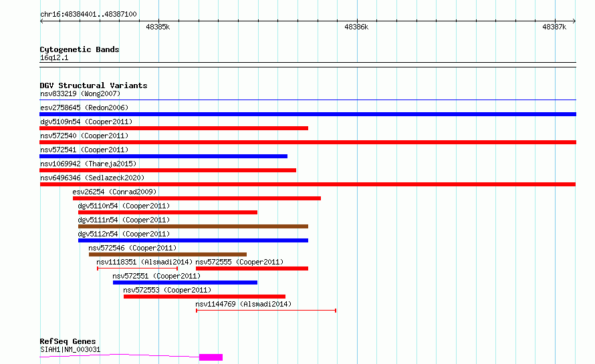Open the Cytogenetic Bands track heading
The height and width of the screenshot is (364, 595).
coord(80,49)
